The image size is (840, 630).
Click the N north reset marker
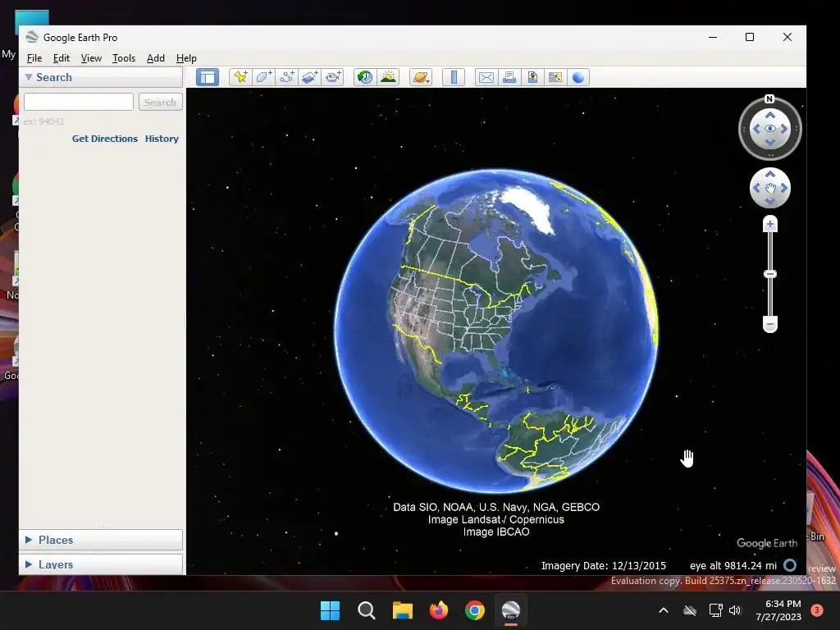point(769,98)
